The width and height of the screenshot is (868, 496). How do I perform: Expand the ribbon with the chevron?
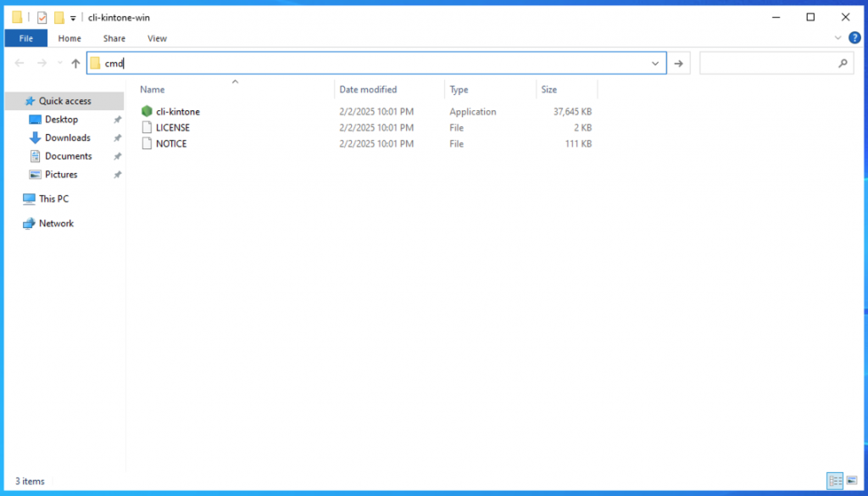point(837,37)
